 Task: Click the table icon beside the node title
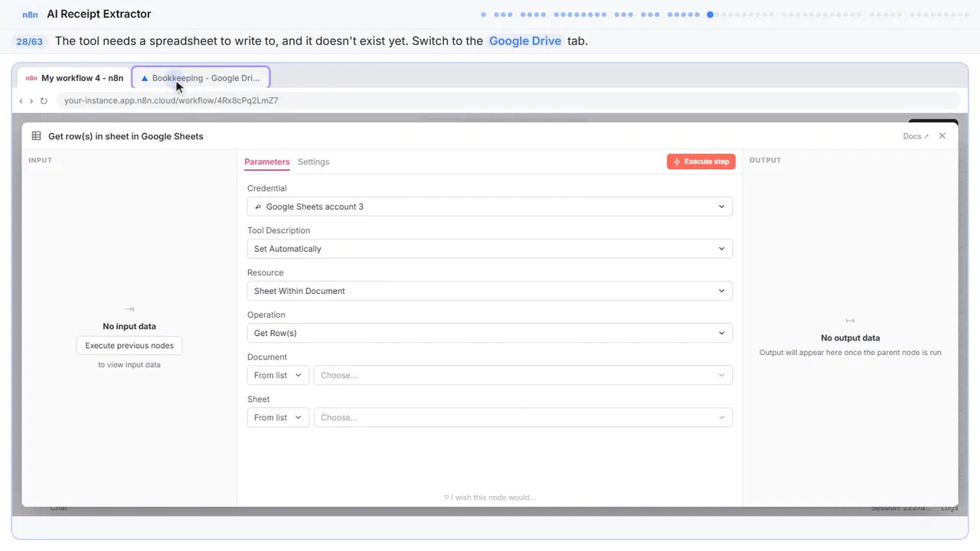pyautogui.click(x=36, y=136)
